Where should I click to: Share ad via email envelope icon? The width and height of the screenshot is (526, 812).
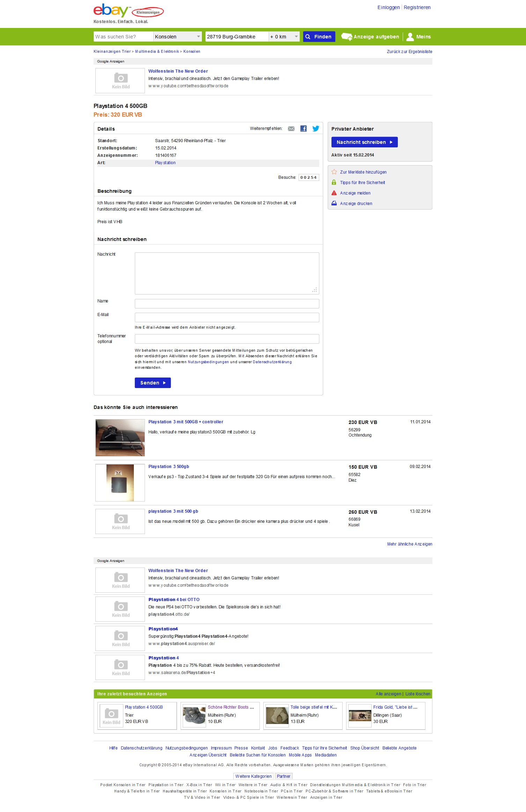pos(291,129)
